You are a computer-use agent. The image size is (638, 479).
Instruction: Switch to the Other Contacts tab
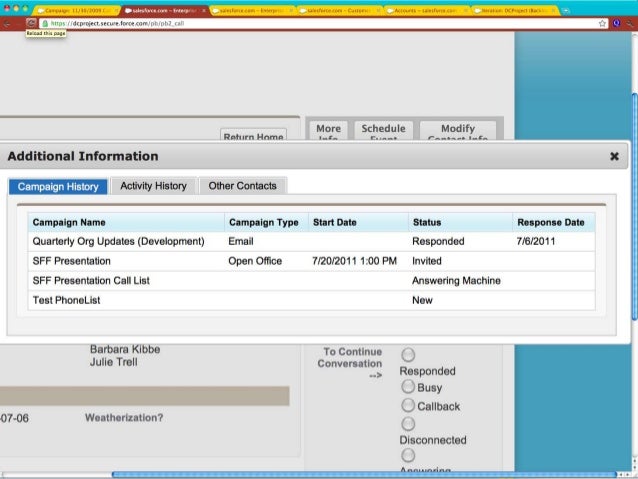[243, 186]
